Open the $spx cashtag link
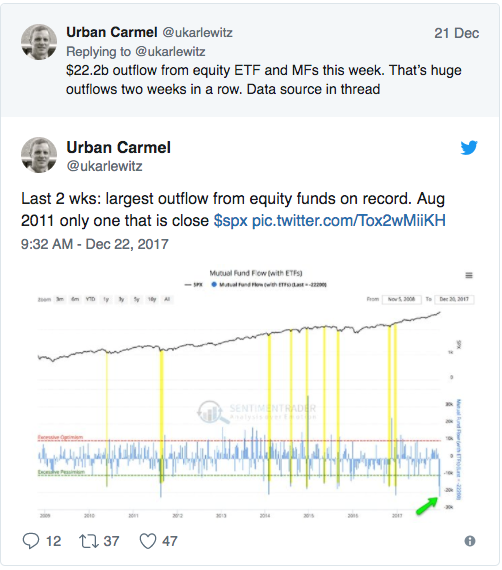The image size is (502, 570). pyautogui.click(x=230, y=220)
